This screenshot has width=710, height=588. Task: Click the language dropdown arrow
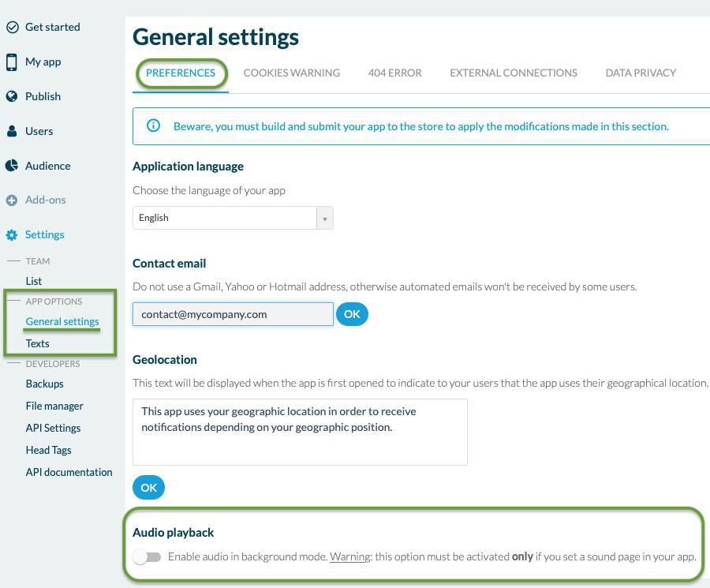point(324,219)
